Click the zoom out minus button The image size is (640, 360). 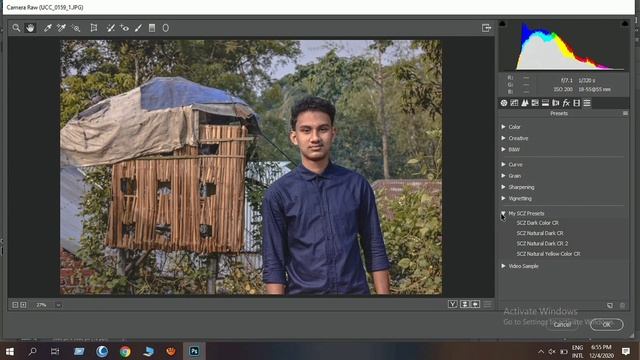coord(15,305)
